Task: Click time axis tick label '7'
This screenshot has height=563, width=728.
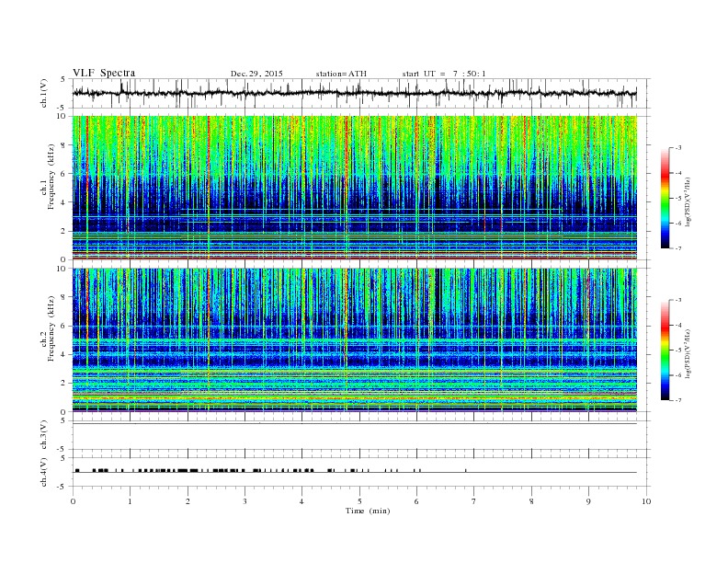Action: [474, 501]
